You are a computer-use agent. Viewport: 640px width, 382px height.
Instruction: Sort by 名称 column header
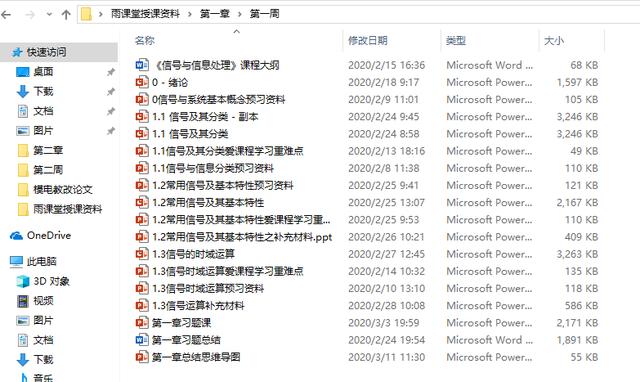click(x=145, y=40)
